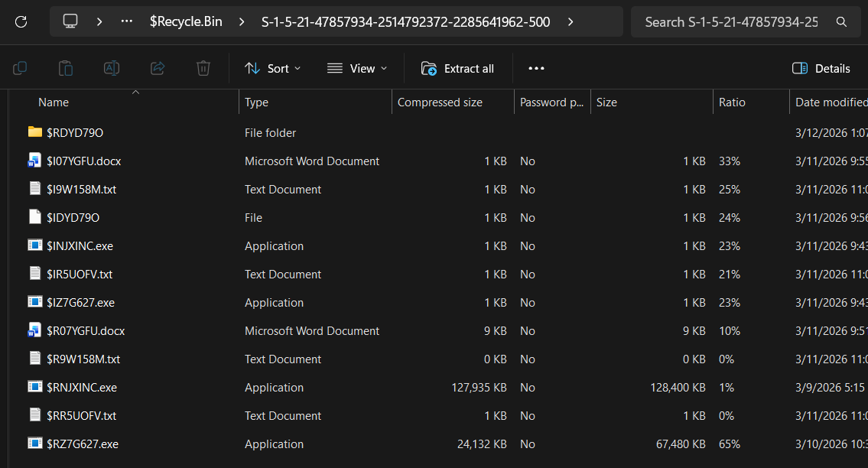868x468 pixels.
Task: Sort by the Name column header
Action: click(x=54, y=102)
